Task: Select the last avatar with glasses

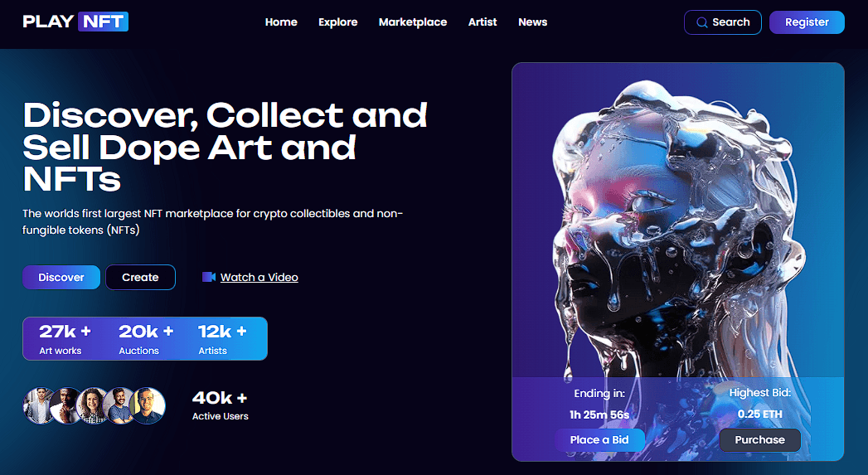Action: coord(148,406)
